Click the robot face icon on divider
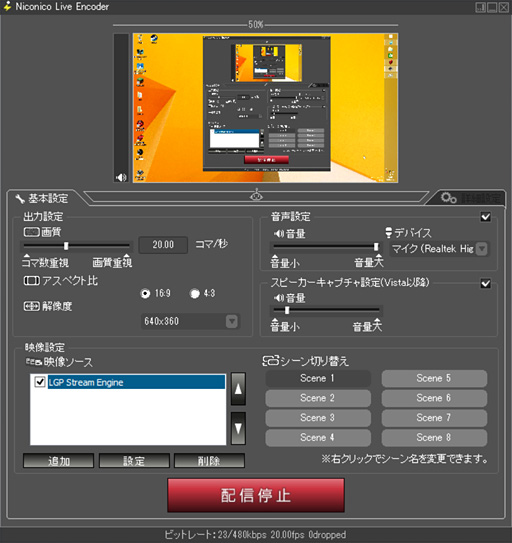Image resolution: width=512 pixels, height=543 pixels. [x=256, y=195]
